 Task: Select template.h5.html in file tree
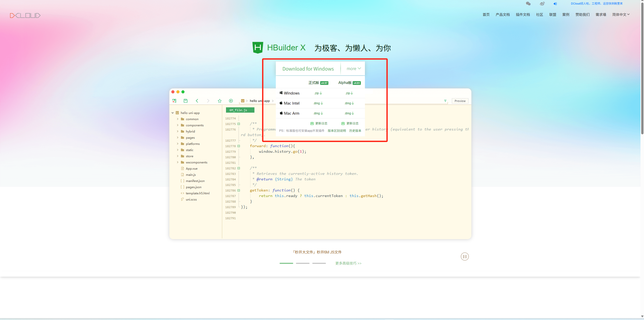coord(195,193)
